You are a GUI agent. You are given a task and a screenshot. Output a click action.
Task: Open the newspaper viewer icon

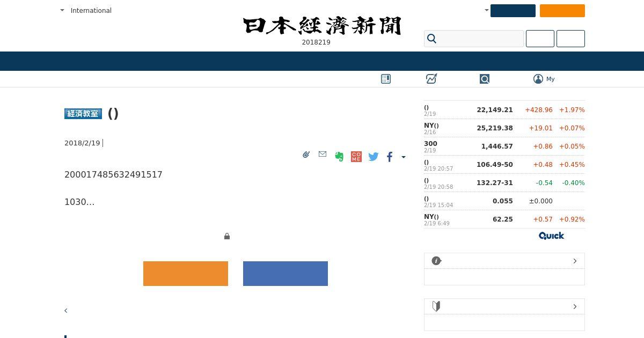[386, 79]
